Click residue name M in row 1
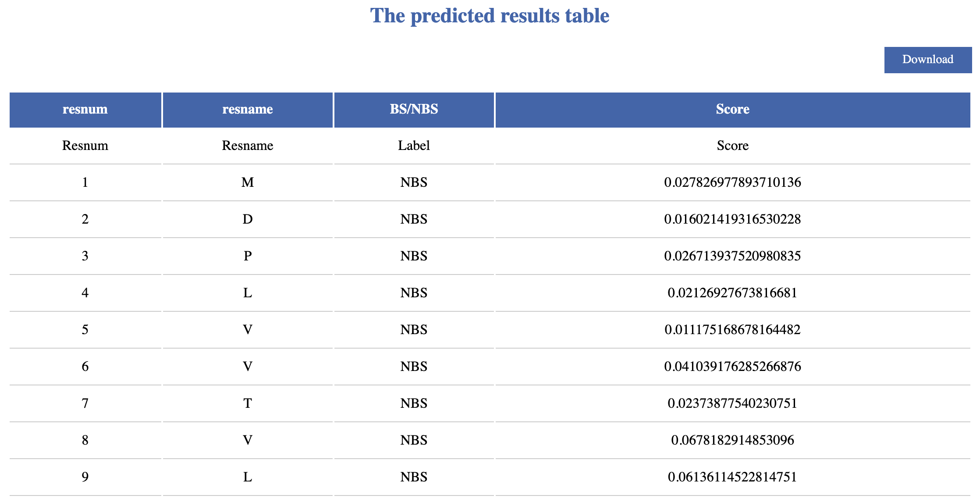This screenshot has width=980, height=499. point(247,182)
